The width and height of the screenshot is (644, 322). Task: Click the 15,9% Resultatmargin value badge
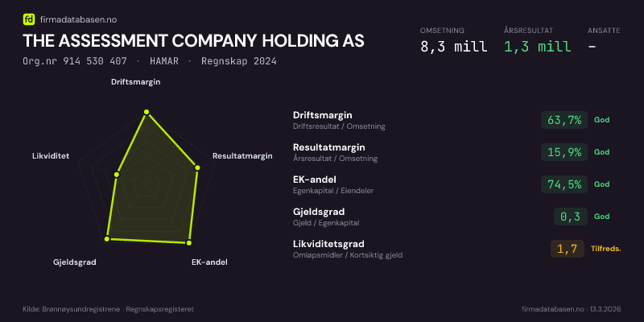[x=563, y=152]
